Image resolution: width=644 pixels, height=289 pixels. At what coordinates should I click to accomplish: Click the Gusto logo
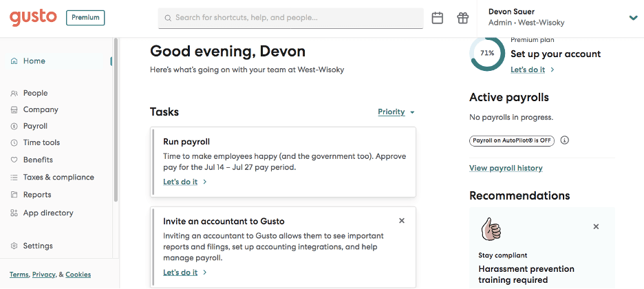point(34,18)
